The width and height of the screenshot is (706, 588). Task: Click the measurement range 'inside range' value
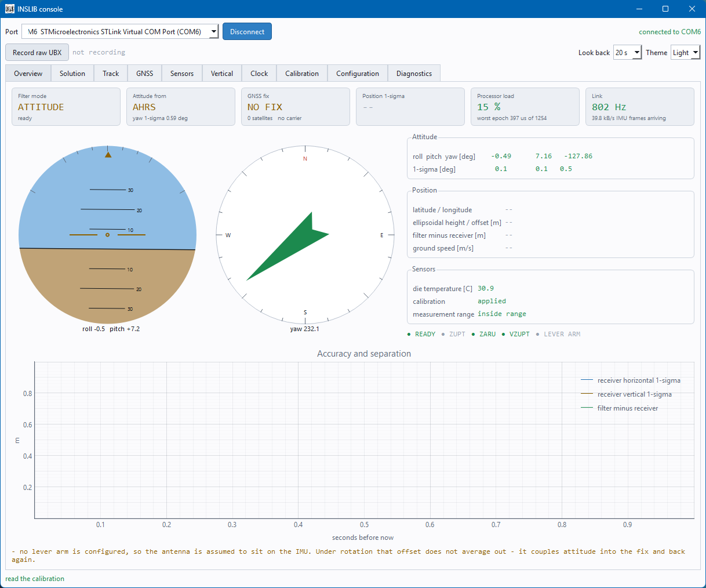502,314
